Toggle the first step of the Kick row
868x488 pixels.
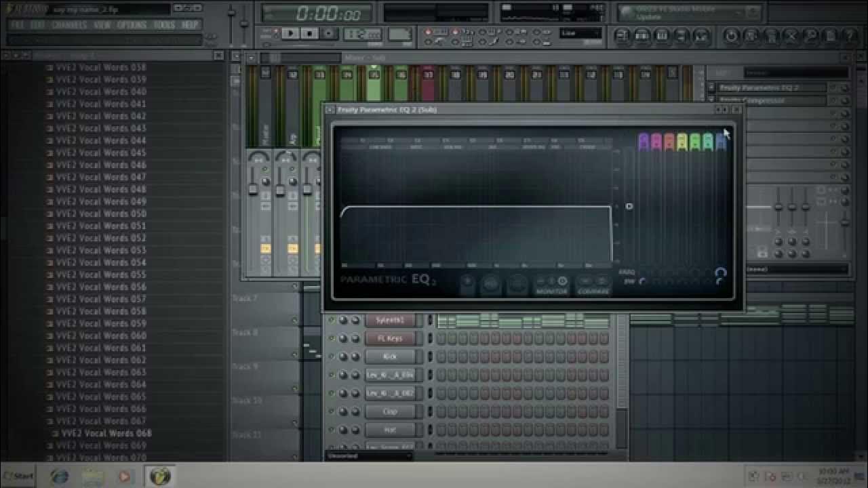441,357
